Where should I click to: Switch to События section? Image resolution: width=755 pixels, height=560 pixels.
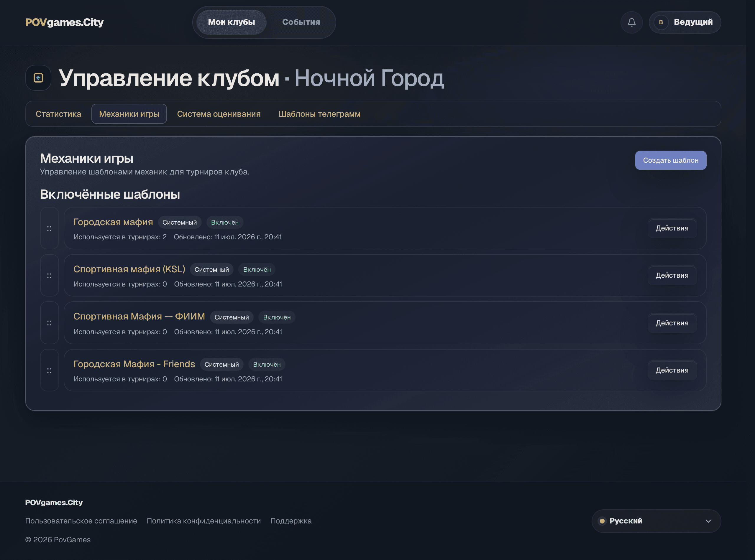[301, 22]
